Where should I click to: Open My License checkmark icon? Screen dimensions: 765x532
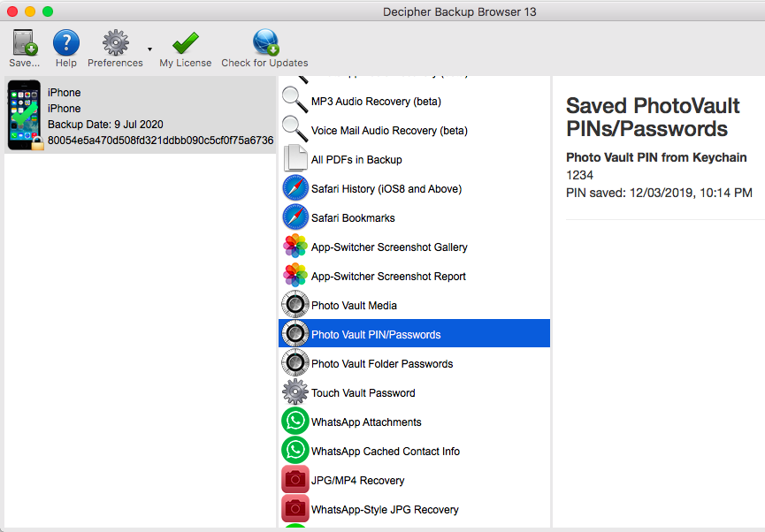(x=186, y=43)
